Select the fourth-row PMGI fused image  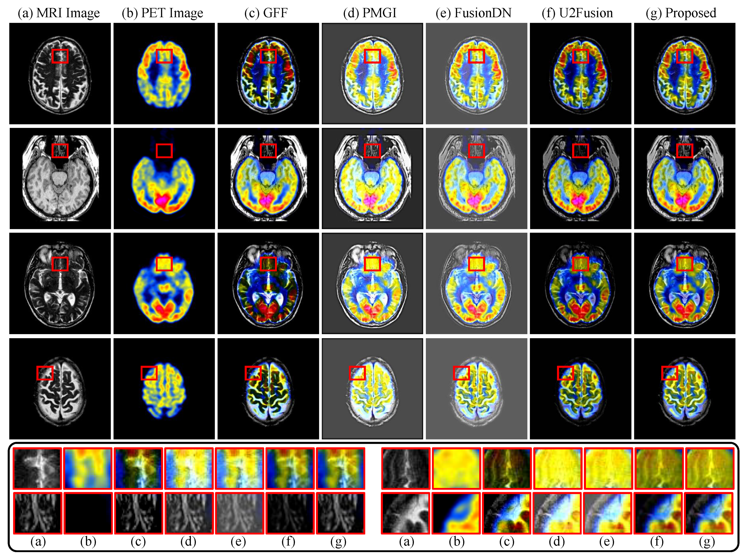(372, 389)
